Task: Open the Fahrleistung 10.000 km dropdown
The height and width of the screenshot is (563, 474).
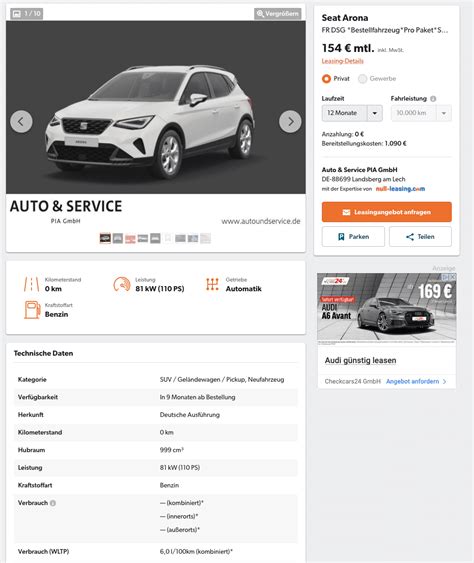Action: coord(421,113)
